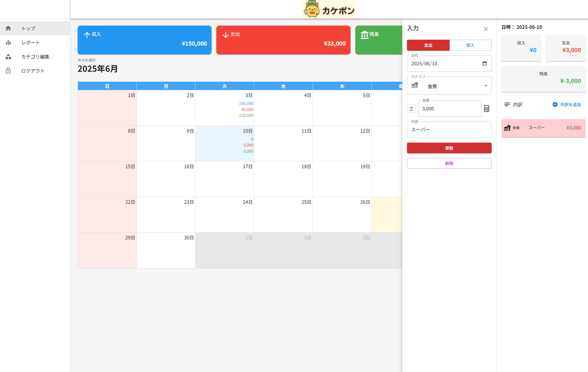
Task: Click the 120,000 balance value on 3日
Action: [x=246, y=115]
